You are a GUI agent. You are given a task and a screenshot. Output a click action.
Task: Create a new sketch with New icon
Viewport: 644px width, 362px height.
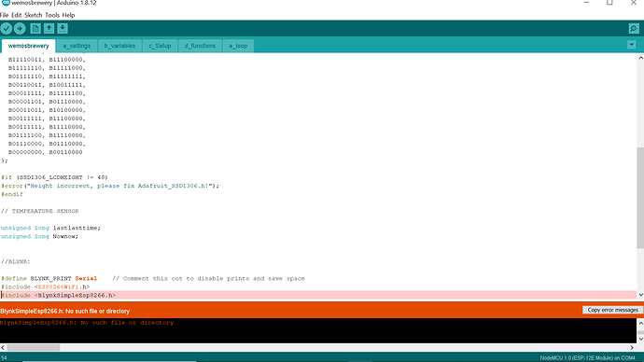pyautogui.click(x=35, y=28)
